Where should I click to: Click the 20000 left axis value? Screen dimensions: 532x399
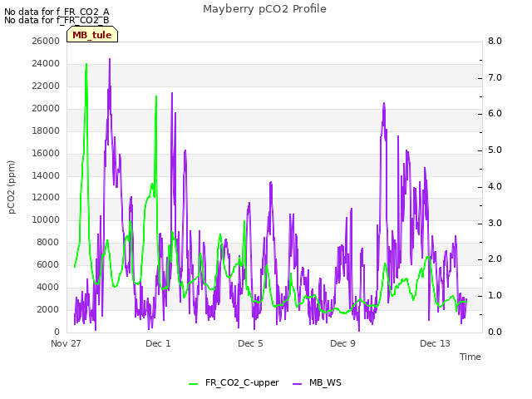coord(46,108)
